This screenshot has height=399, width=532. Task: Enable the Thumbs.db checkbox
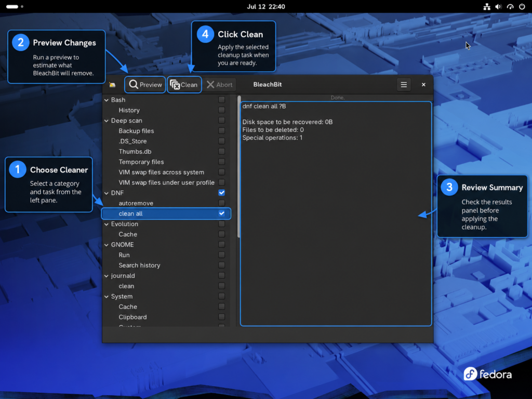click(221, 151)
